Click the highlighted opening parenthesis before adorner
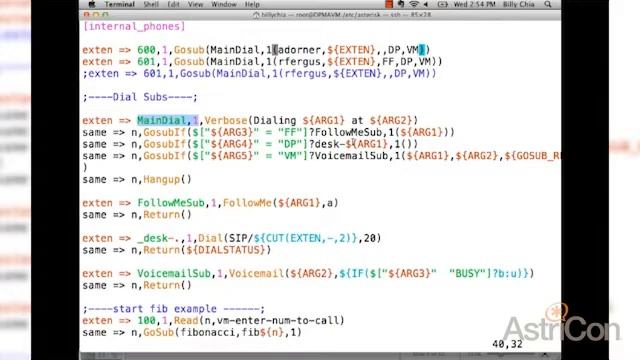 pyautogui.click(x=275, y=50)
